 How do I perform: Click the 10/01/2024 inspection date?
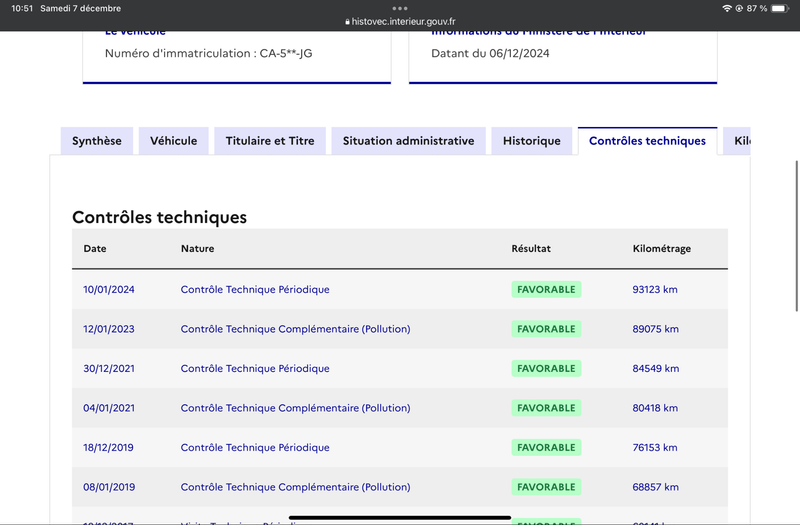pos(109,289)
